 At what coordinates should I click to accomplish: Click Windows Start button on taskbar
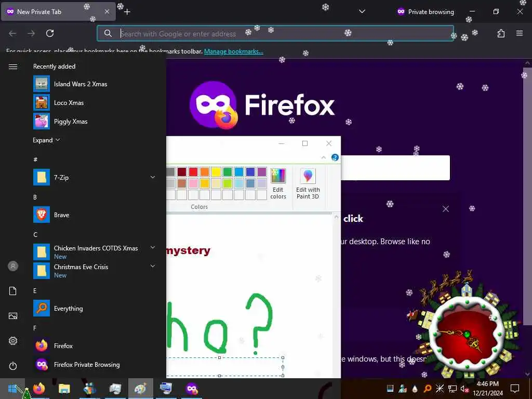pos(12,389)
